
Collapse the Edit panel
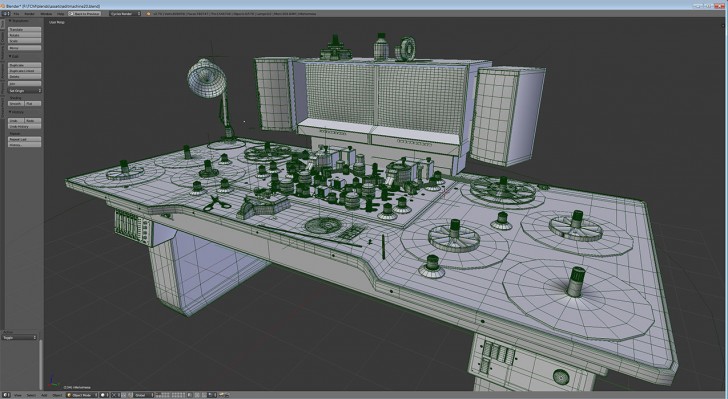pos(15,57)
